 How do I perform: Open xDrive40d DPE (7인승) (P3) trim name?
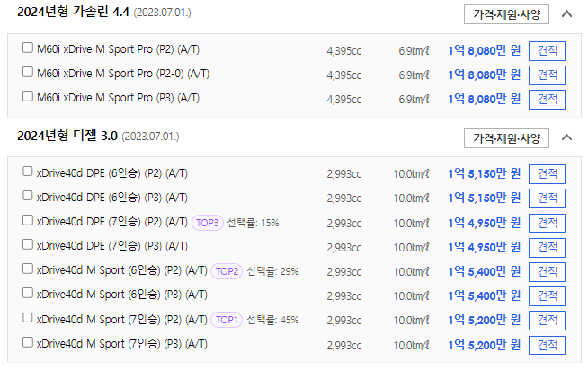(112, 246)
